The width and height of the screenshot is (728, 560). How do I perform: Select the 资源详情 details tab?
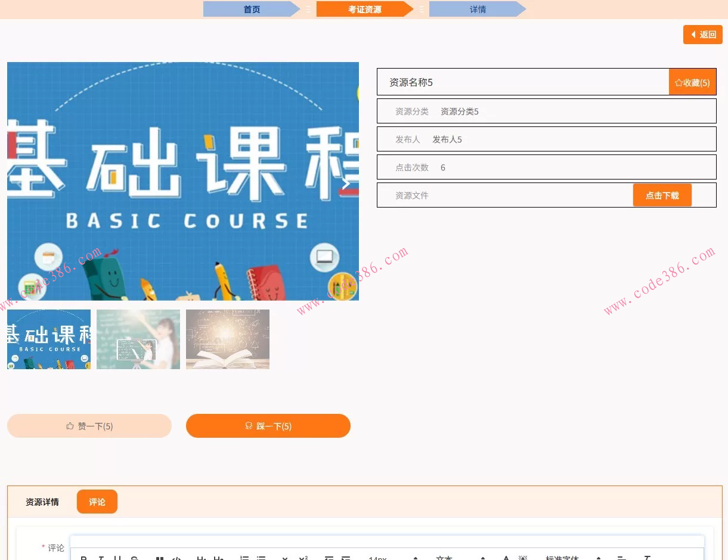pos(42,502)
